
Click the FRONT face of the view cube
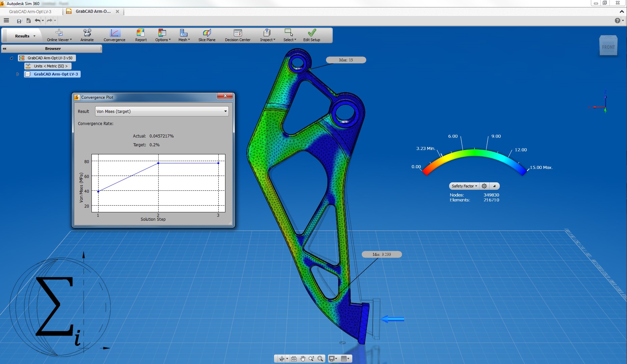608,47
